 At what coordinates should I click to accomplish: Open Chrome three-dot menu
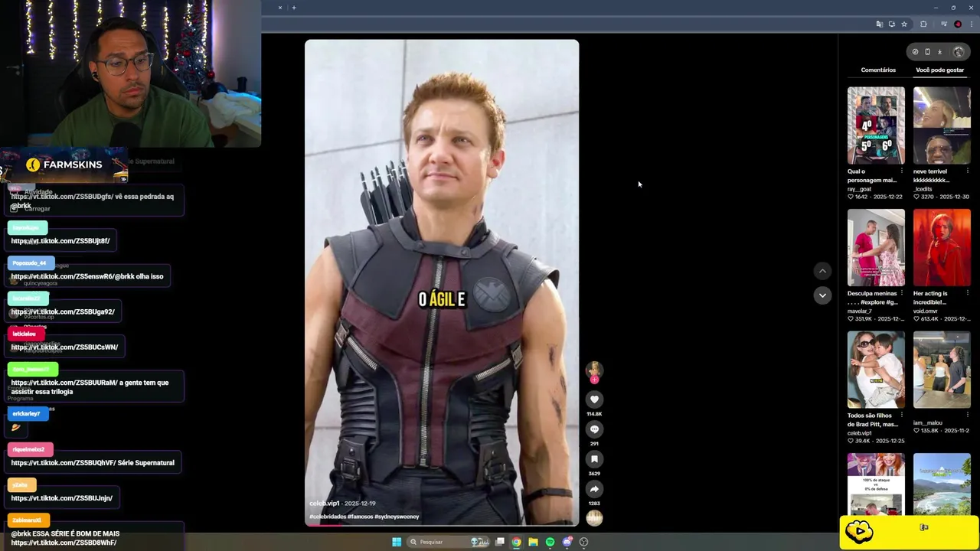971,24
